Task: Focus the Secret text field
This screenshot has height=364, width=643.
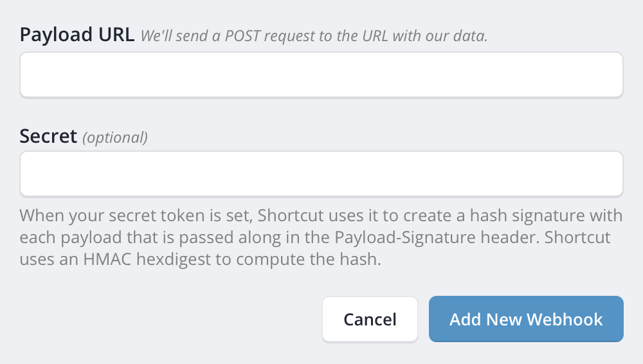Action: click(x=321, y=174)
